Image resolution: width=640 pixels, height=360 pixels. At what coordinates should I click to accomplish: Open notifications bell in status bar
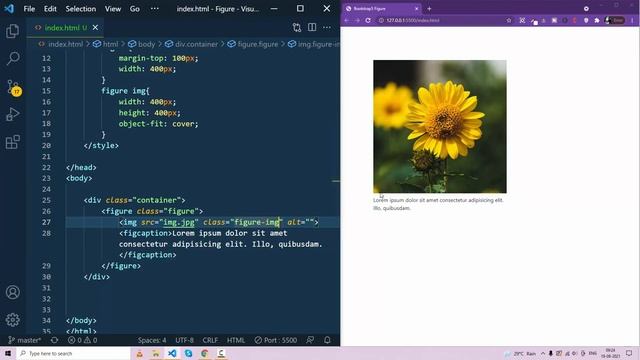click(x=327, y=340)
